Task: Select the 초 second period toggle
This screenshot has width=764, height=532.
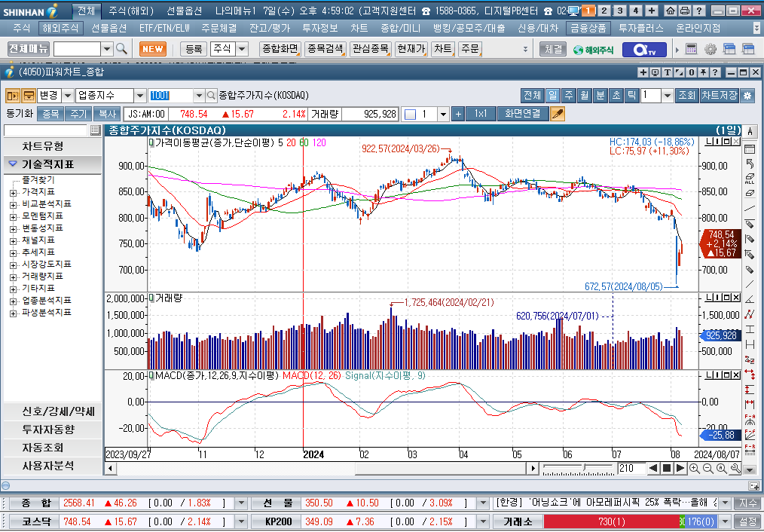Action: tap(616, 96)
